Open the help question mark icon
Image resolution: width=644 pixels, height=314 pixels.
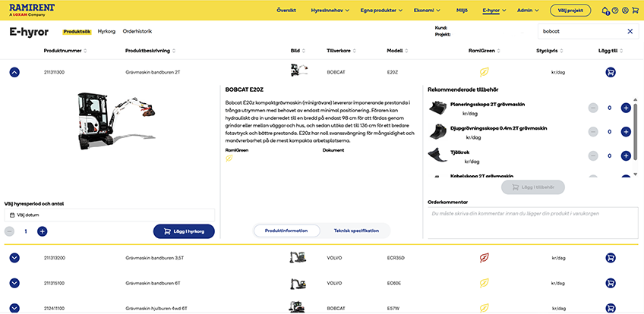coord(615,11)
